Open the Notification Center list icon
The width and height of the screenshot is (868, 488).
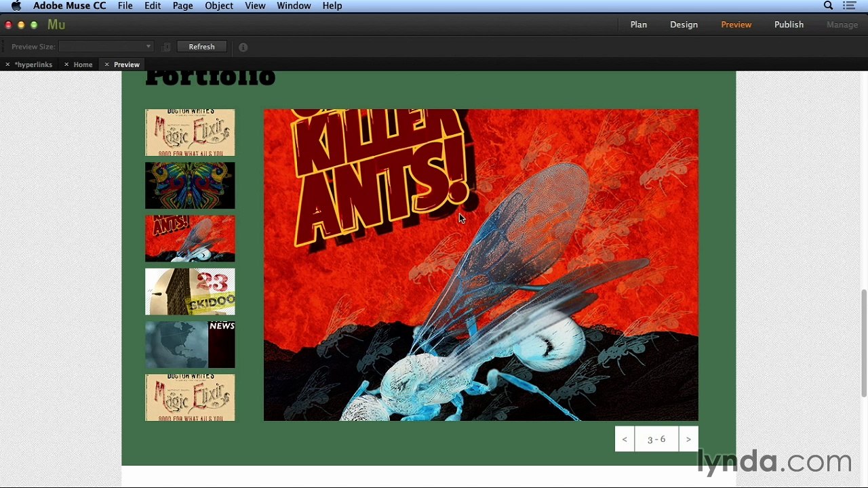[x=849, y=6]
